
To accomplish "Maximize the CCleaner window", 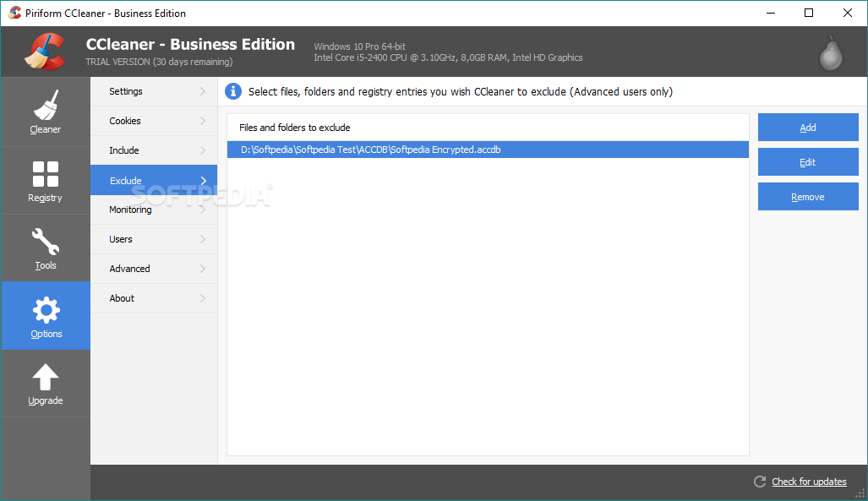I will pos(809,13).
